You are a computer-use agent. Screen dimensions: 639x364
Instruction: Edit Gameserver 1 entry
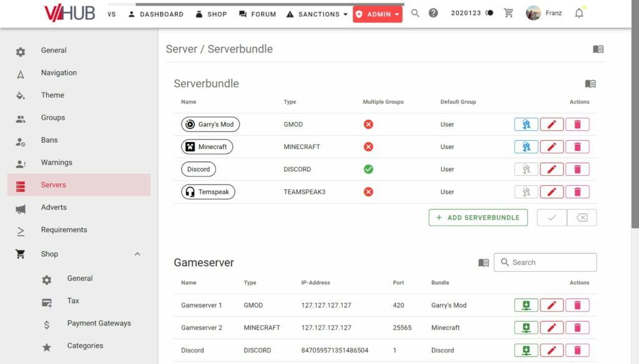[x=552, y=305]
